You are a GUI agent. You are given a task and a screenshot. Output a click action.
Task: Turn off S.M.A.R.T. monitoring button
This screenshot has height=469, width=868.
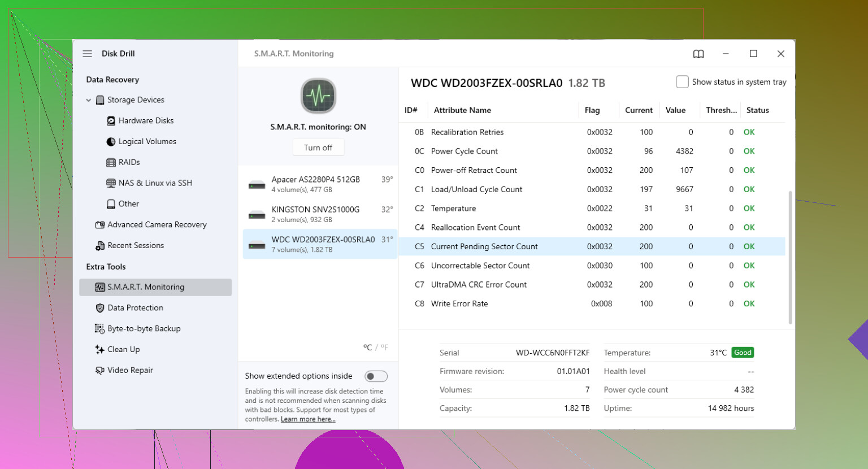pos(318,147)
